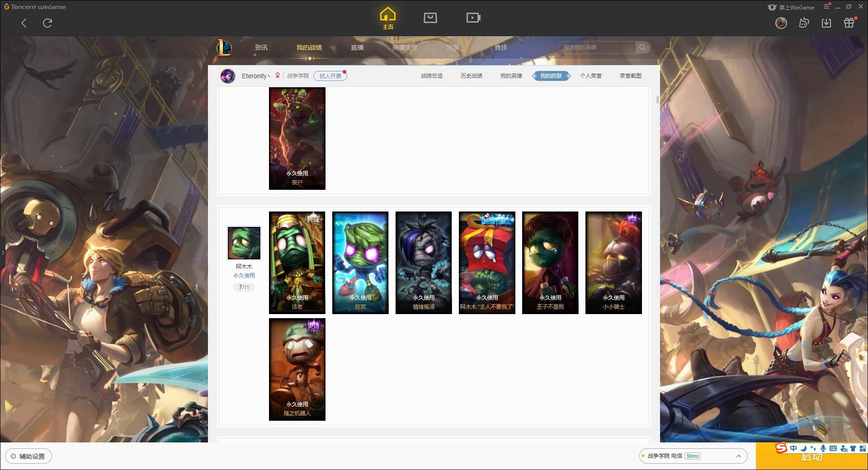Open the download manager icon
The image size is (868, 470).
(826, 23)
